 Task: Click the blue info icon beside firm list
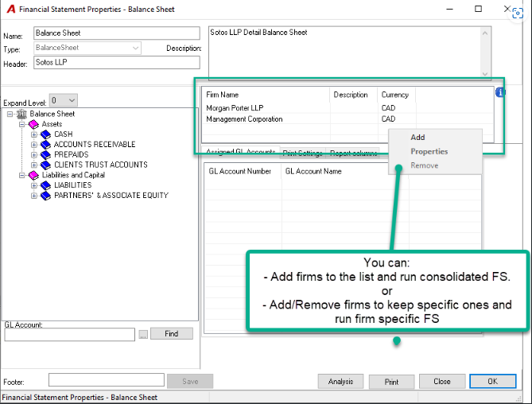pyautogui.click(x=499, y=92)
